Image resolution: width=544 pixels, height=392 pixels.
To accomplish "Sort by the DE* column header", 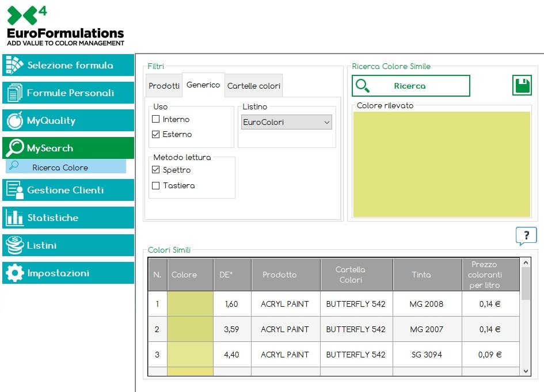I will coord(233,275).
